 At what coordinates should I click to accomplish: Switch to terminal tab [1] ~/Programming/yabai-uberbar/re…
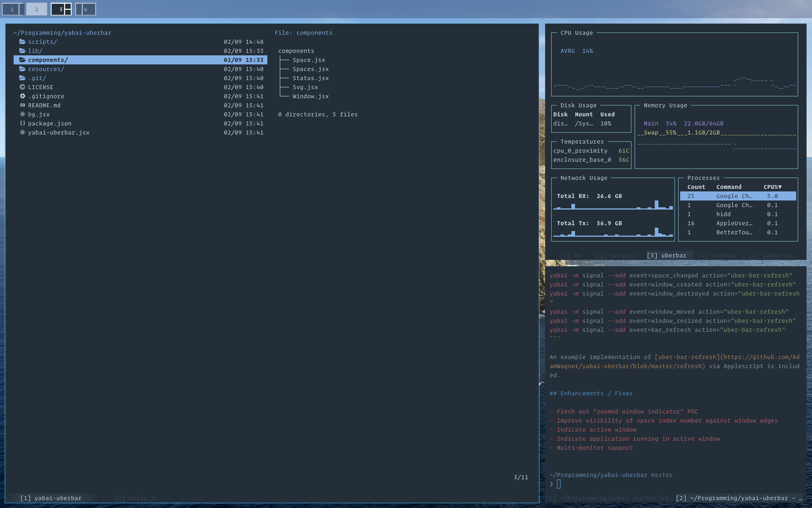(x=609, y=498)
